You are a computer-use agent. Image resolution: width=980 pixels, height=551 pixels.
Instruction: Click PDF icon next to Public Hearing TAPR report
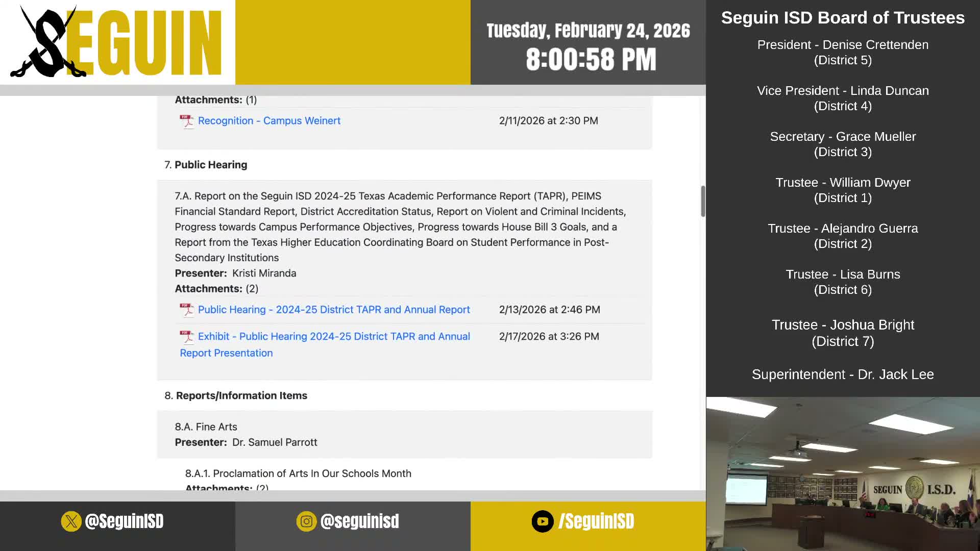click(187, 310)
